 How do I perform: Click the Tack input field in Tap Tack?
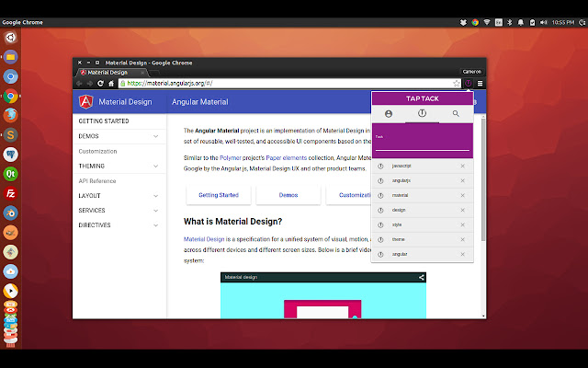tap(423, 144)
